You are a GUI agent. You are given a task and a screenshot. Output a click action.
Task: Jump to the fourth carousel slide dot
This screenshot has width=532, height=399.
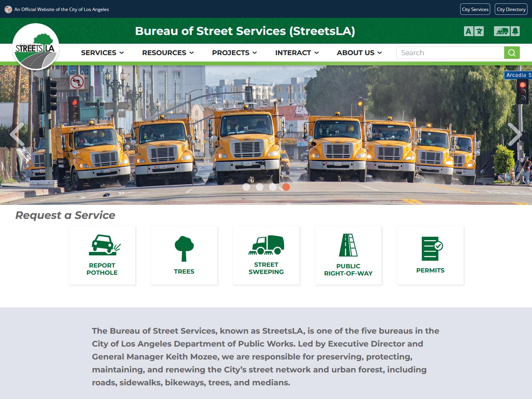tap(286, 187)
